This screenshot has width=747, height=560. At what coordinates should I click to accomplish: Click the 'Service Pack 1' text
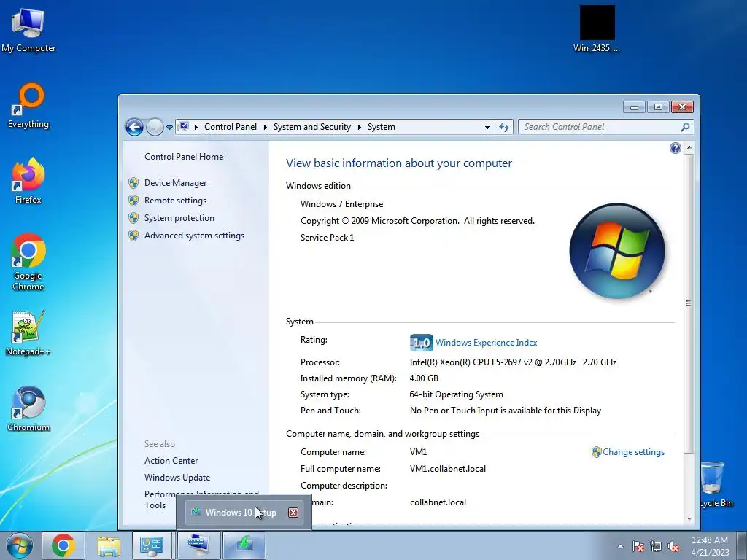[328, 238]
